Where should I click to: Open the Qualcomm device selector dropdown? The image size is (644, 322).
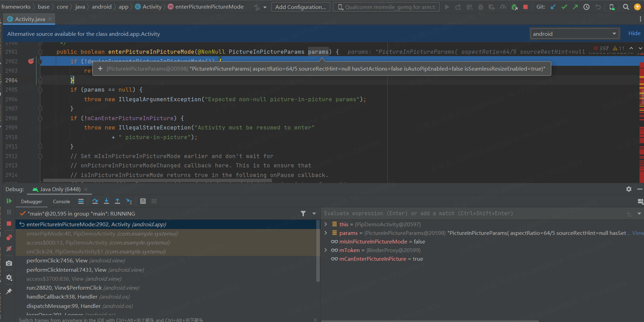[386, 7]
